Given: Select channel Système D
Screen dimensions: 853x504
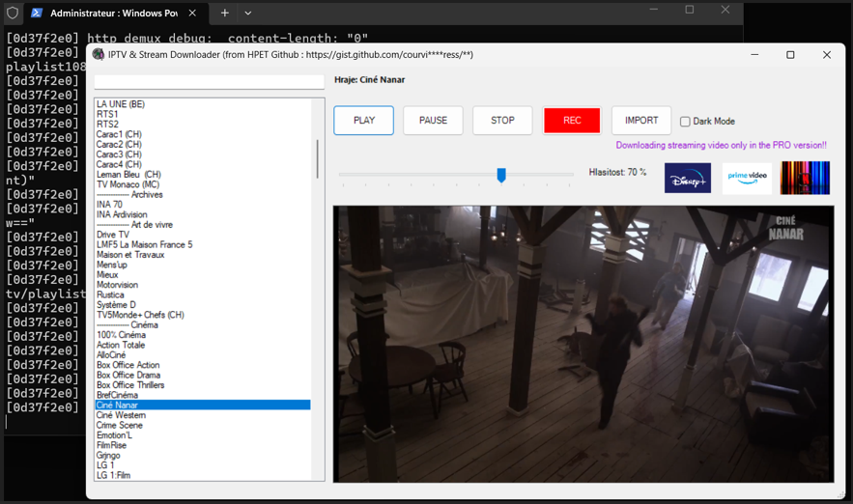Looking at the screenshot, I should [x=204, y=305].
